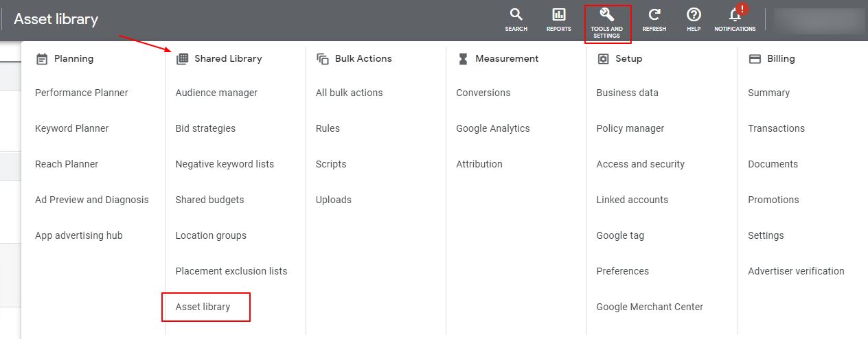Click the Measurement column heading

[x=507, y=59]
